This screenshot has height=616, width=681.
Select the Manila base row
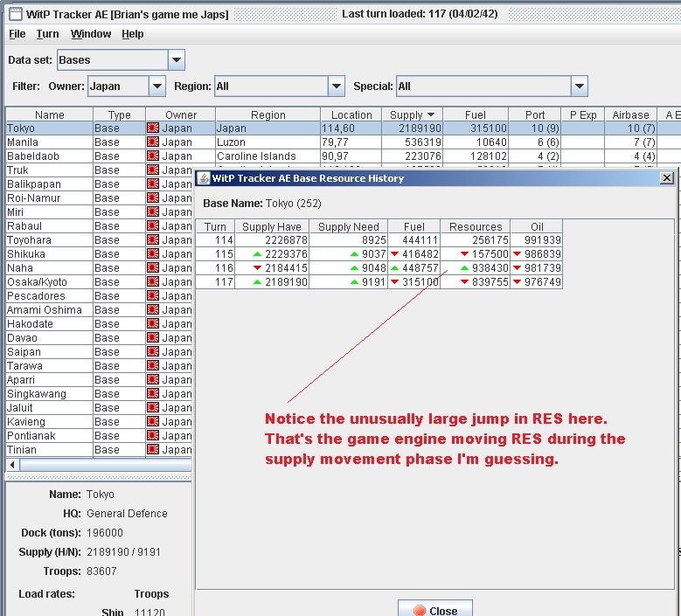pos(343,142)
